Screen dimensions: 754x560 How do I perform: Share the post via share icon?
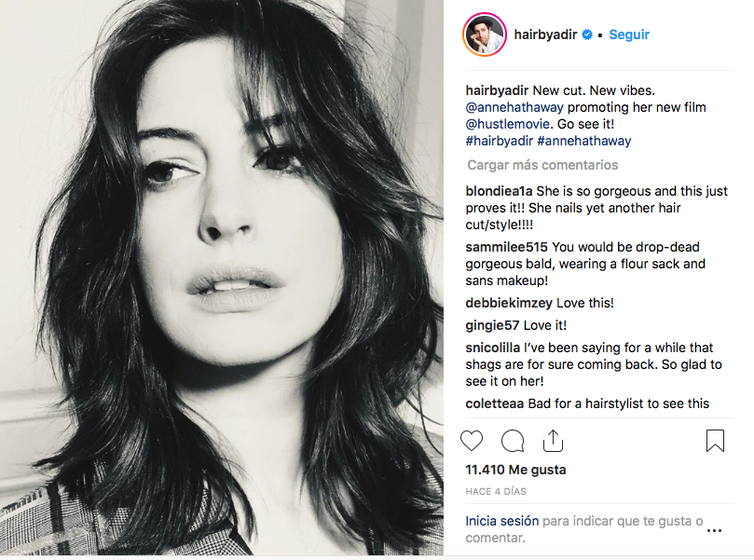(x=553, y=441)
